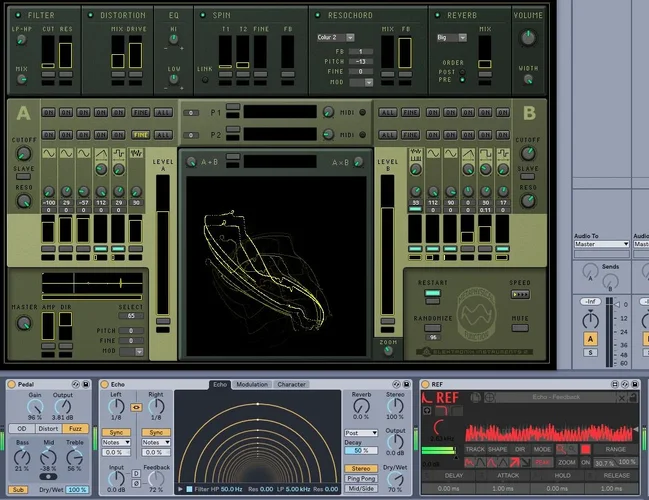This screenshot has height=500, width=649.
Task: Expand the Reverb Big type dropdown
Action: 450,37
